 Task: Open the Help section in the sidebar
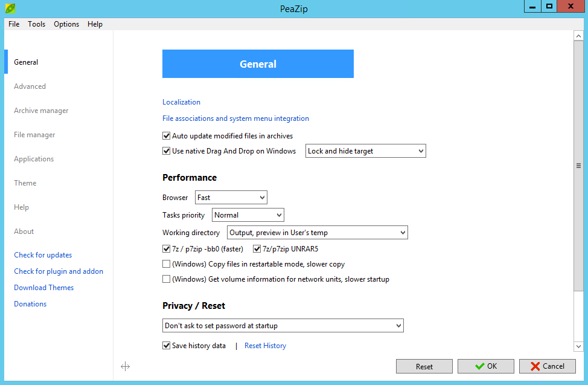pos(21,207)
